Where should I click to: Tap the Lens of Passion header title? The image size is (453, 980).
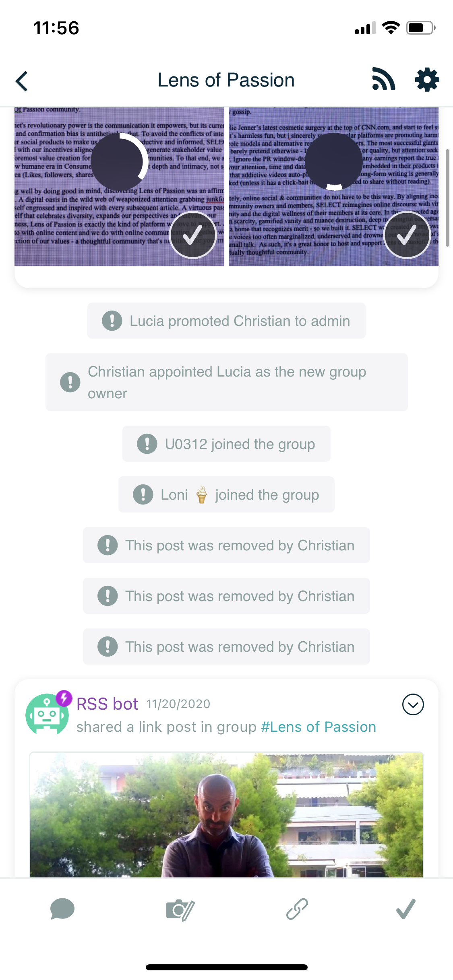coord(226,80)
